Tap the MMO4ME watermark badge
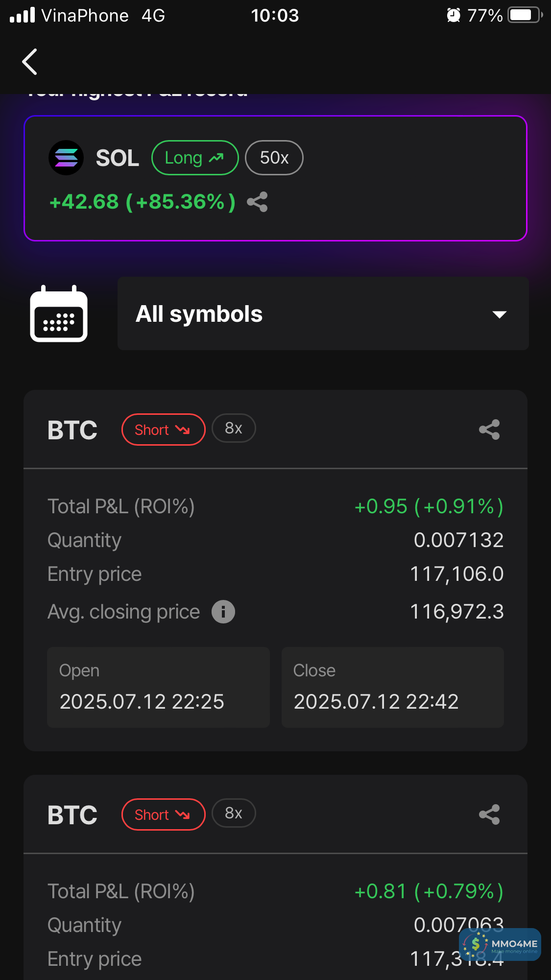Screen dimensions: 551x980 (x=500, y=944)
